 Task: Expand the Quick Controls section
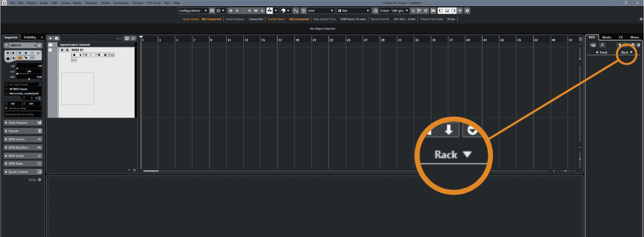pos(24,172)
